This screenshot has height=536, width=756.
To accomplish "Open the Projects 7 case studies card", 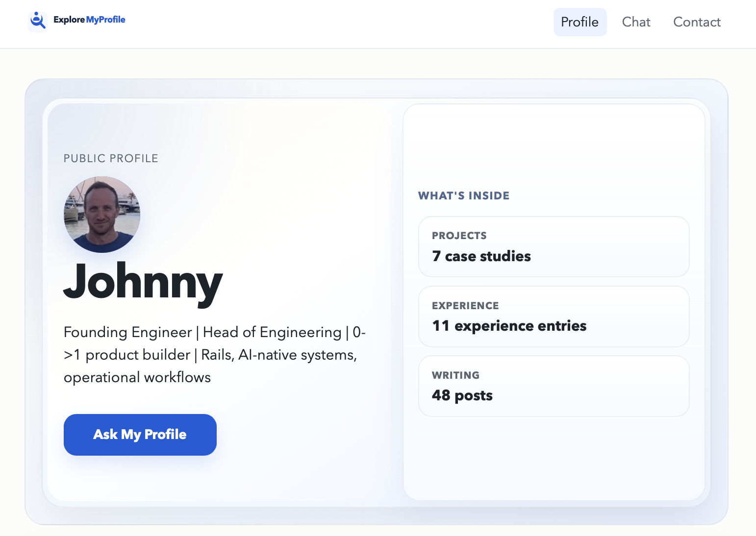I will [554, 246].
